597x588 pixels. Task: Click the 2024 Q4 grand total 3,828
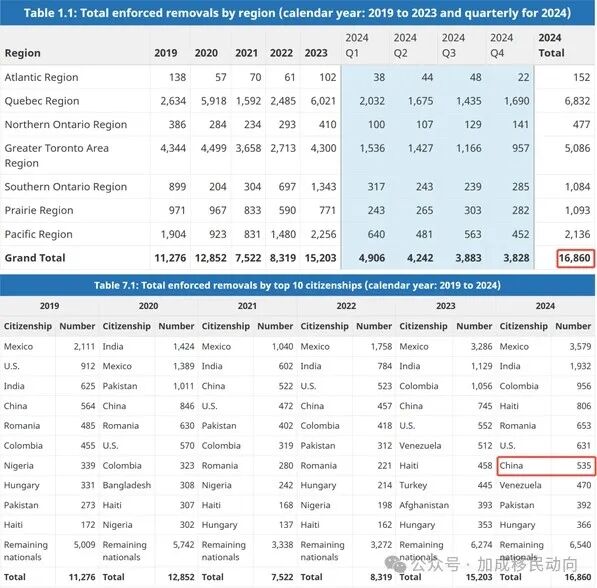click(516, 258)
